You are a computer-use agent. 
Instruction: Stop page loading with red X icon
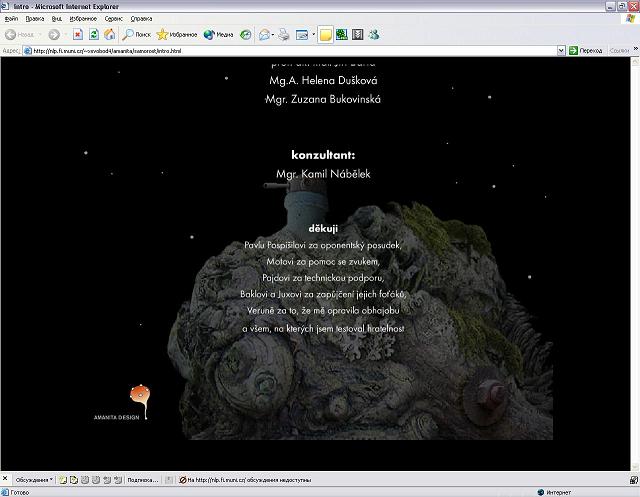click(78, 35)
